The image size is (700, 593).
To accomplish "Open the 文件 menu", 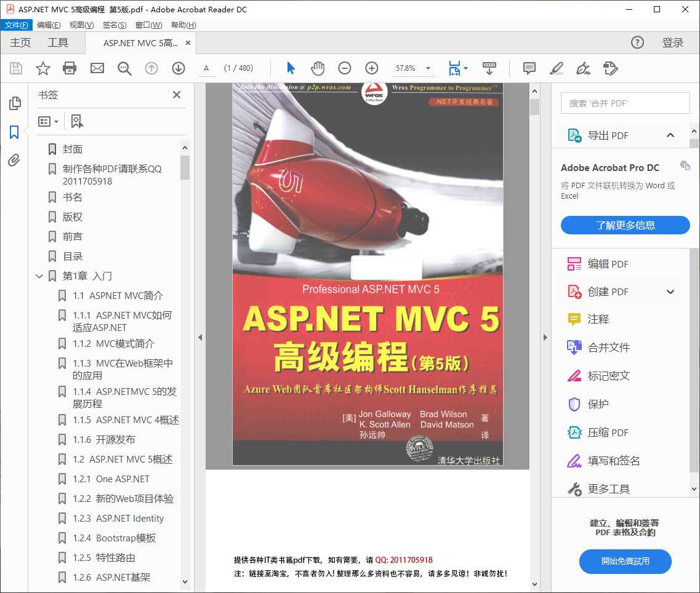I will coord(16,25).
